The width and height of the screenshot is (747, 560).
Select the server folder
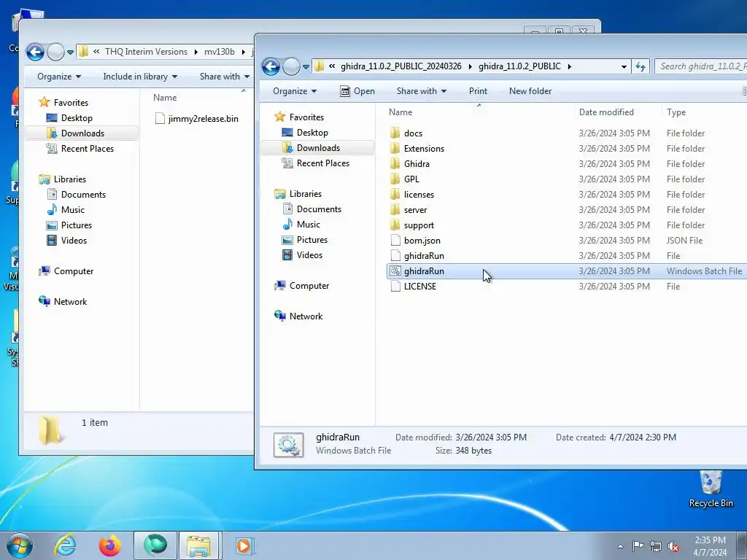tap(415, 209)
